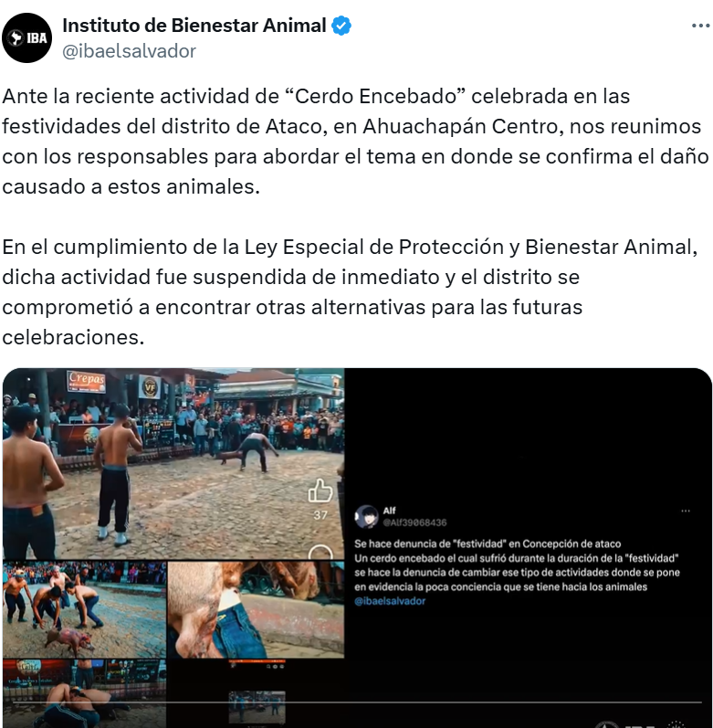Screen dimensions: 713x728
Task: Click the 37 likes count
Action: click(x=320, y=515)
